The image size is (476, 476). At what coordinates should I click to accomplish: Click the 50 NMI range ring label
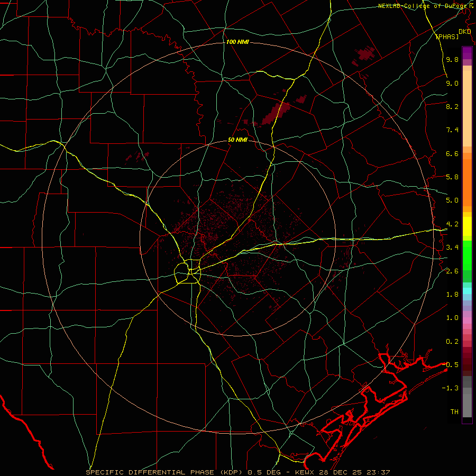click(237, 140)
